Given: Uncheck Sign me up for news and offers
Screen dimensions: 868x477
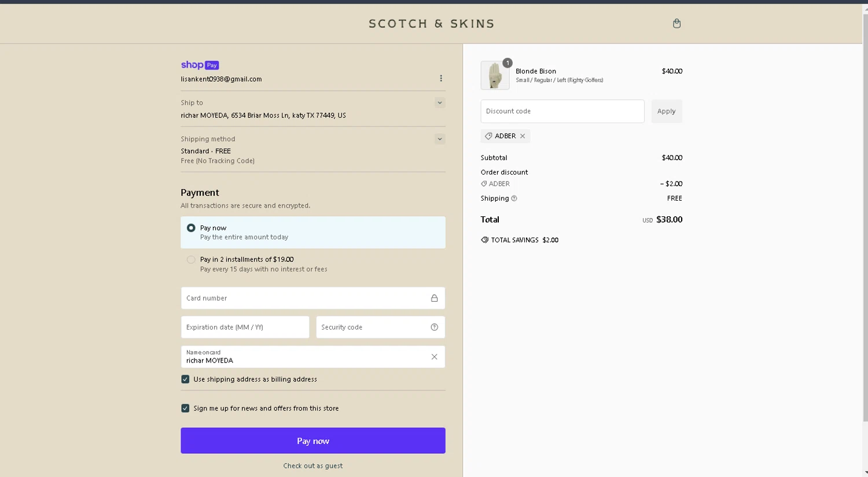Looking at the screenshot, I should (185, 408).
